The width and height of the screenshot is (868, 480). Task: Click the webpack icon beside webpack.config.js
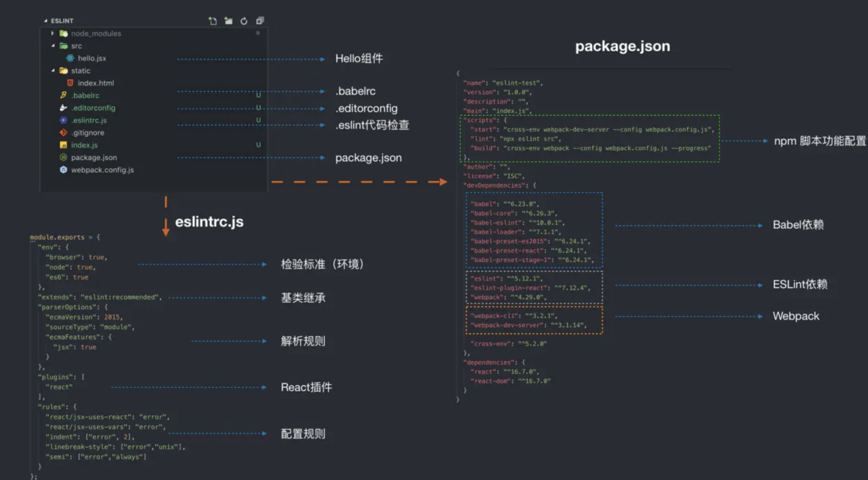63,170
